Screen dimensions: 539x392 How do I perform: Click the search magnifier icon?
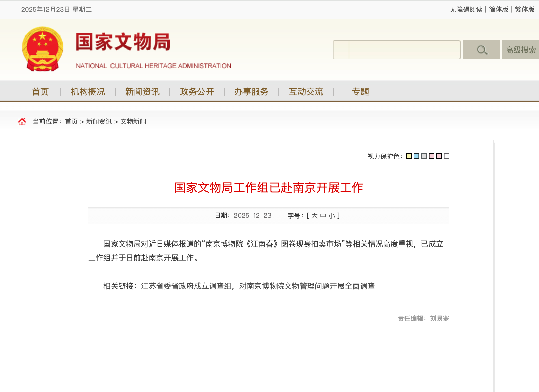[x=481, y=50]
